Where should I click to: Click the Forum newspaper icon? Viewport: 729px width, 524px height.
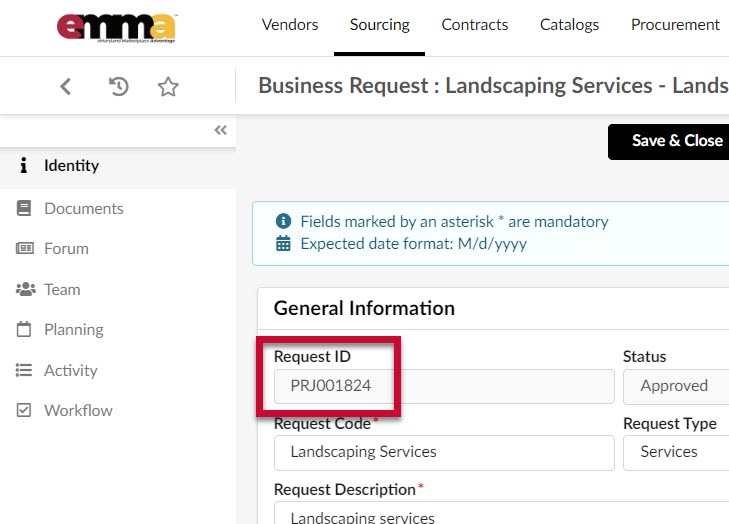(x=25, y=248)
